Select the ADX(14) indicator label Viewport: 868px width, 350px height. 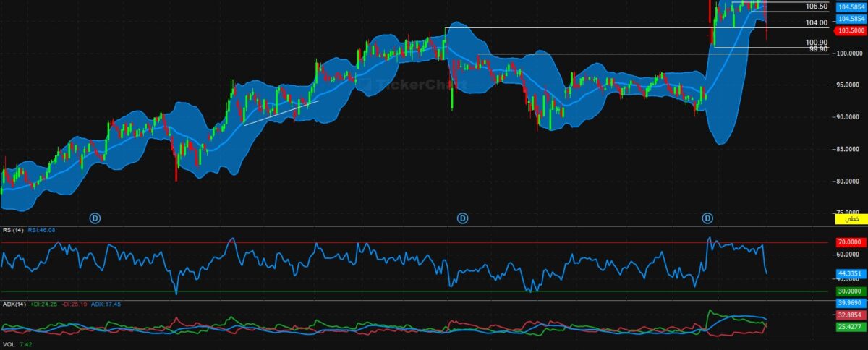click(x=14, y=304)
